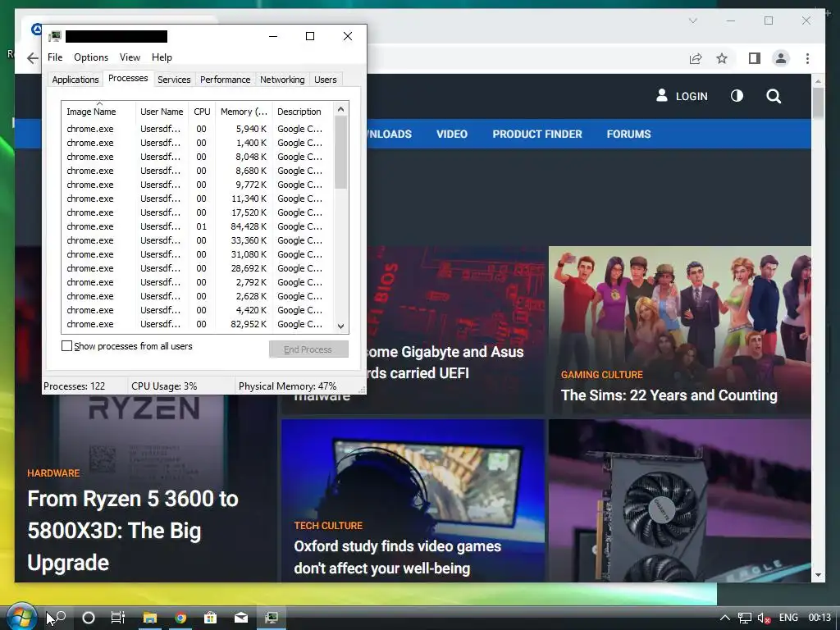
Task: Toggle Chrome side panel icon
Action: click(x=755, y=58)
